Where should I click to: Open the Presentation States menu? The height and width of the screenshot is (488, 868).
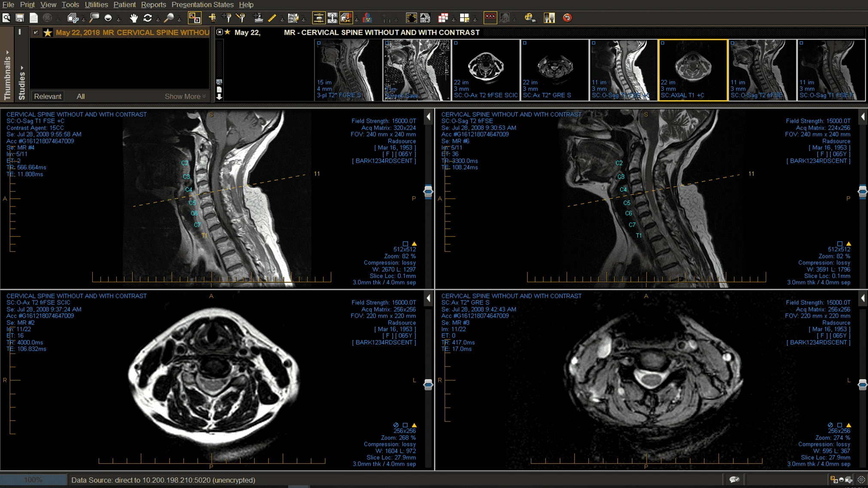tap(203, 5)
